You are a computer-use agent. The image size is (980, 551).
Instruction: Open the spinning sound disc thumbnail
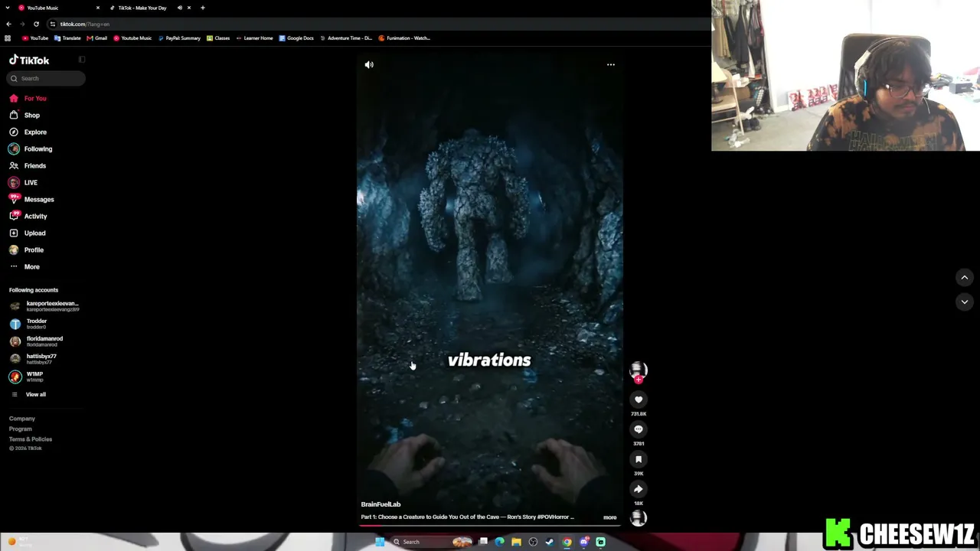click(x=639, y=518)
